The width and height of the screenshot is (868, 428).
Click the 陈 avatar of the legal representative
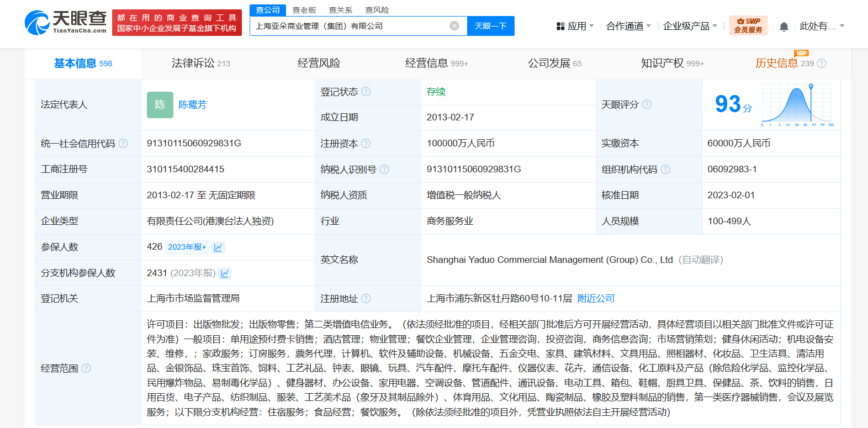(160, 105)
